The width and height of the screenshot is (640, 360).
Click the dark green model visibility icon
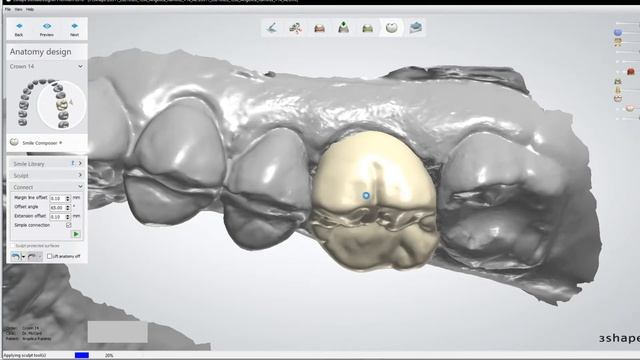(x=618, y=82)
